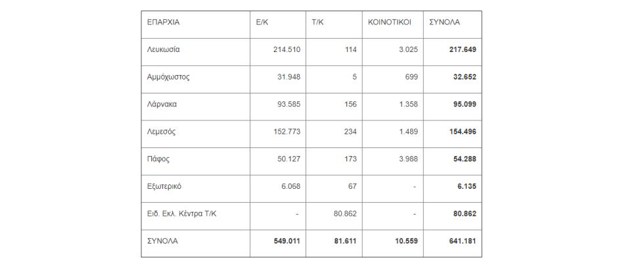Select the 80.862 value in Τ/Κ column

coord(345,213)
